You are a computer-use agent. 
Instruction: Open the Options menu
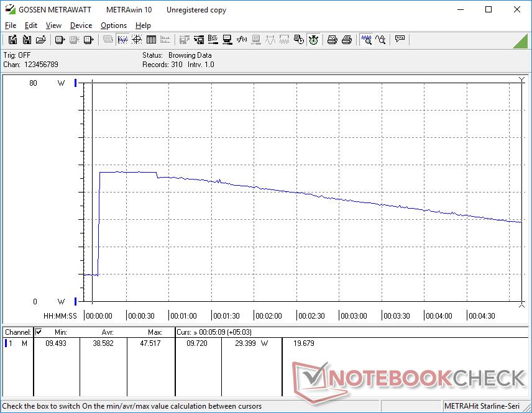(x=113, y=25)
